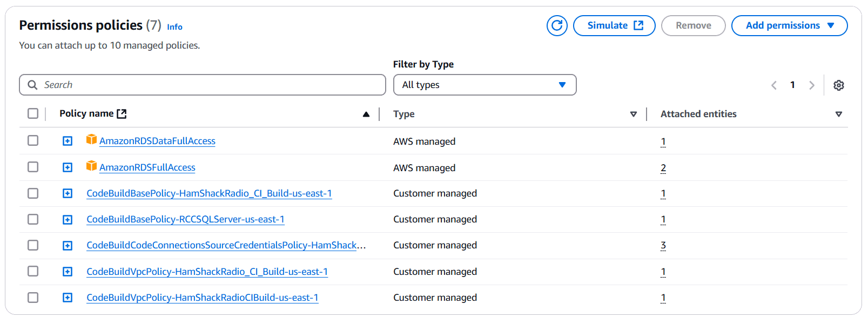This screenshot has width=868, height=324.
Task: Expand CodeBuildBasePolicy-RCCSQLServer policy details
Action: pos(68,220)
